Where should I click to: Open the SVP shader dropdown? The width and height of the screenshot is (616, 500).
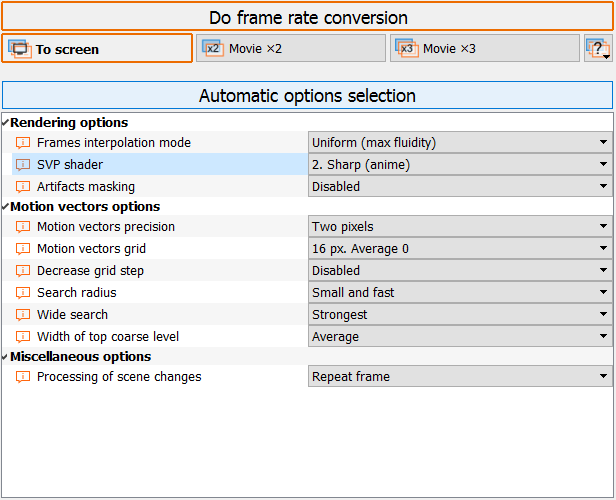[x=459, y=165]
